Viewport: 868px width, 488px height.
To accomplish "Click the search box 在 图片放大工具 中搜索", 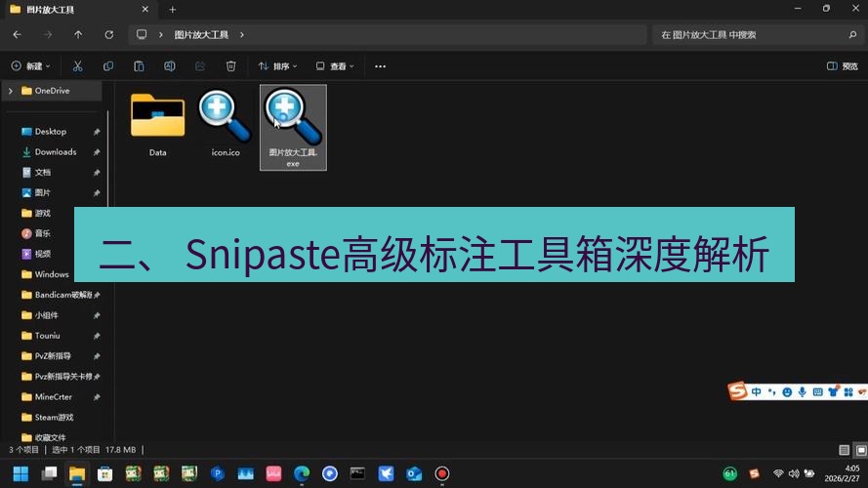I will 759,34.
